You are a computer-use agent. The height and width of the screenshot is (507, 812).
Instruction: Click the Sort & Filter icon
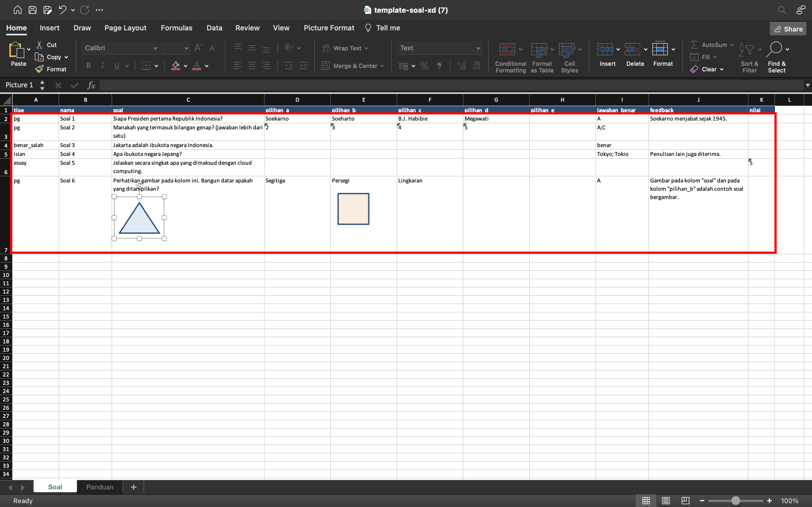click(746, 49)
